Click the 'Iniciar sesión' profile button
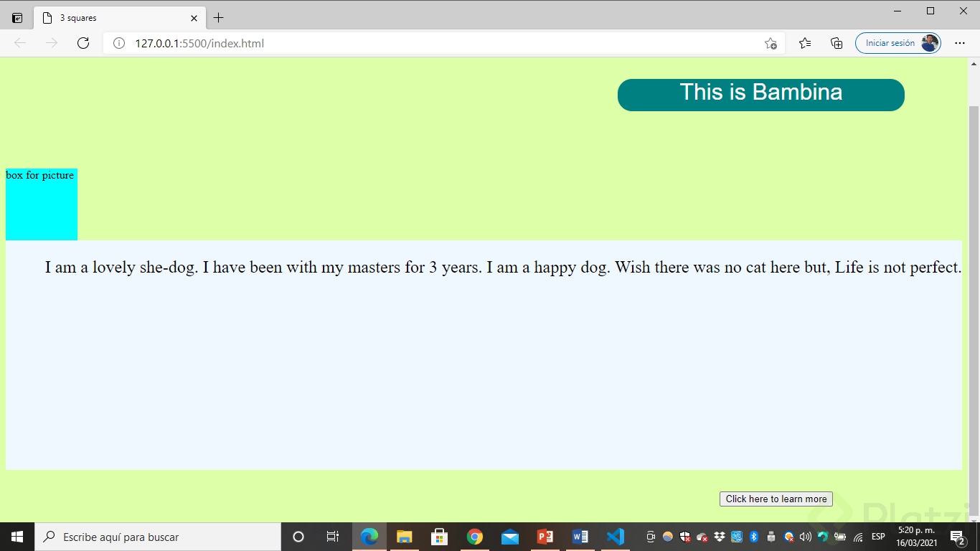This screenshot has height=551, width=980. click(897, 43)
